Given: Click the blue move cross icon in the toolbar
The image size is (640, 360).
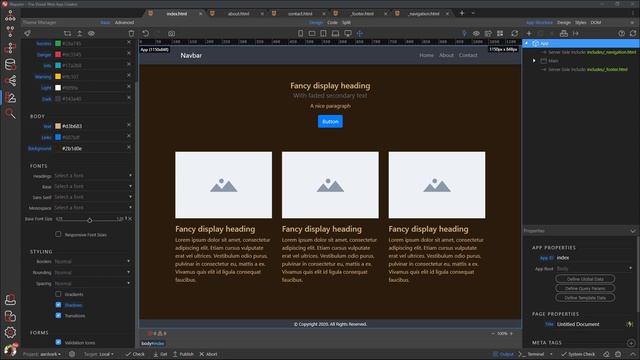Looking at the screenshot, I should click(x=360, y=33).
